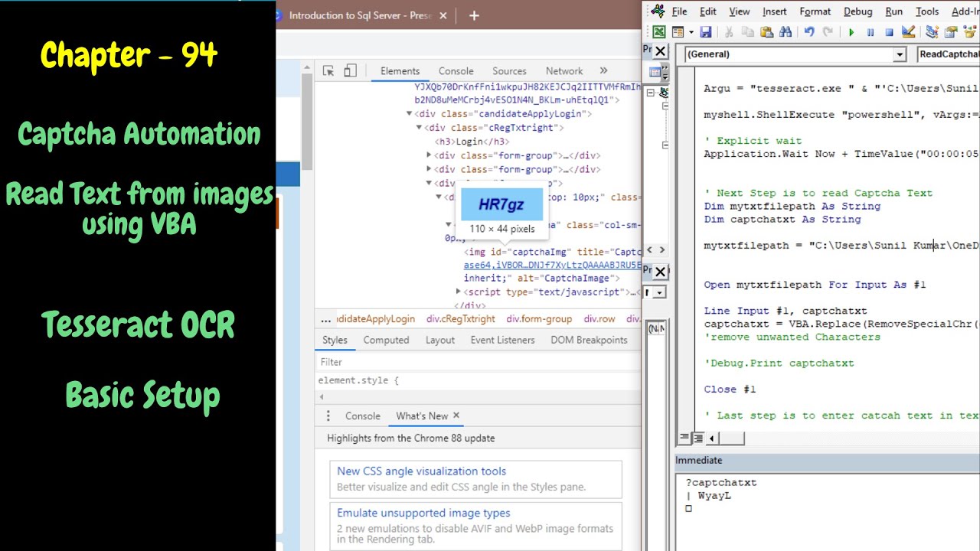Click the styles Filter input field
This screenshot has height=551, width=980.
(479, 362)
